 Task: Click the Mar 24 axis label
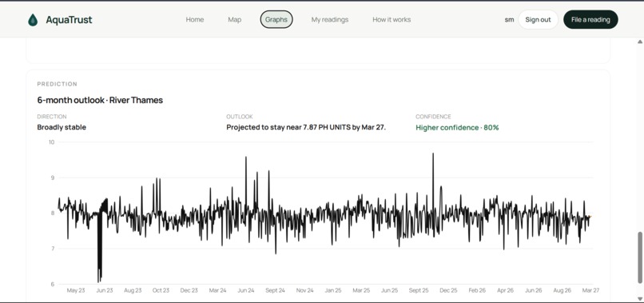217,290
